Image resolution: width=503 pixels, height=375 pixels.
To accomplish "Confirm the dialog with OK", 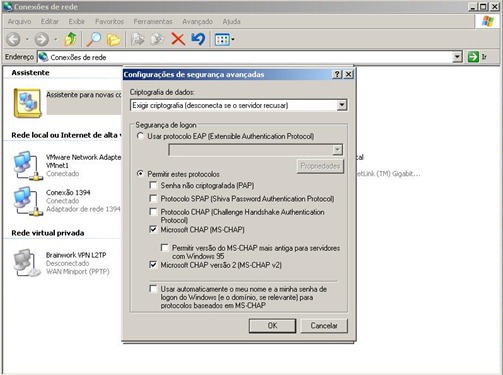I will click(272, 326).
